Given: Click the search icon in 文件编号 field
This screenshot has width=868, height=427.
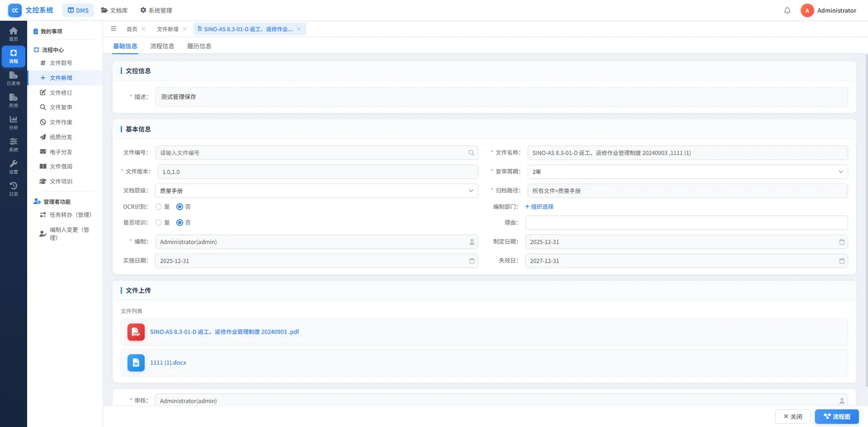Looking at the screenshot, I should (471, 153).
